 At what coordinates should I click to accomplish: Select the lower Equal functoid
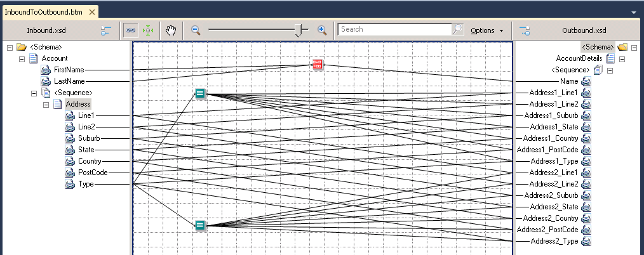pyautogui.click(x=200, y=225)
